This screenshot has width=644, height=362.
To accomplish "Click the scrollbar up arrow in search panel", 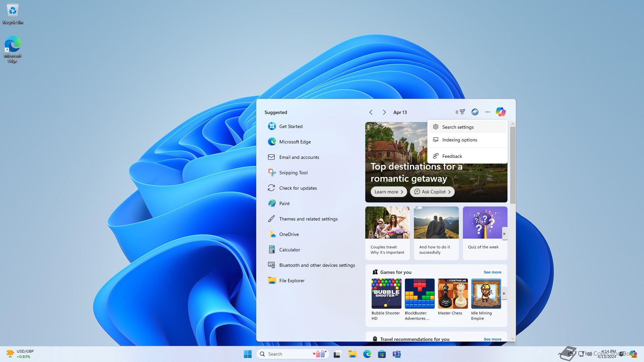I will coord(513,124).
